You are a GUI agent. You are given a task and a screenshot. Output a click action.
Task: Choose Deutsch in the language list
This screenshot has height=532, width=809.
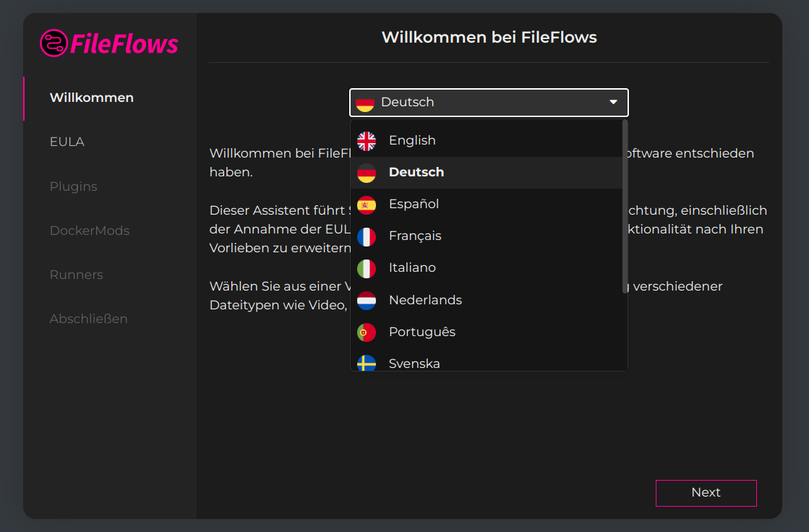(x=487, y=172)
